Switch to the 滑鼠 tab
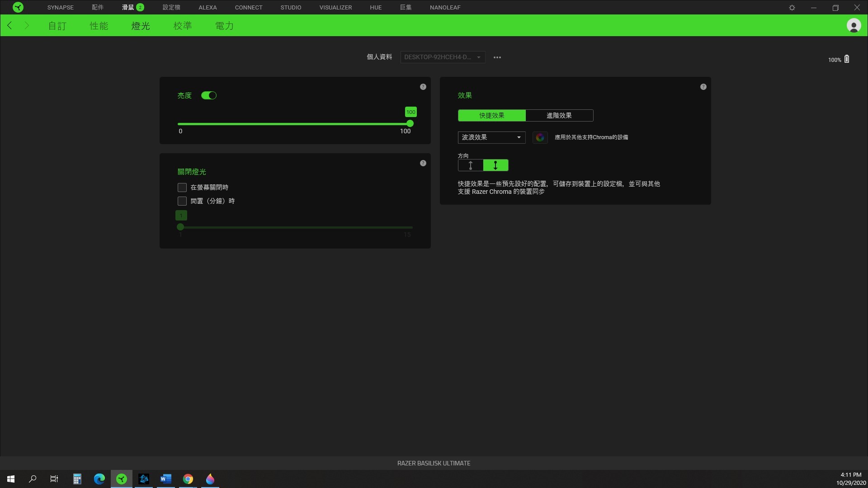The width and height of the screenshot is (868, 488). coord(128,7)
